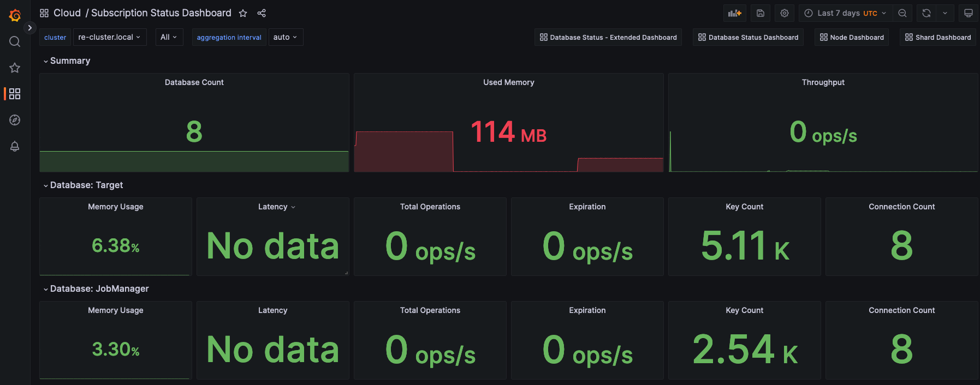
Task: Open Starred dashboards from sidebar
Action: pyautogui.click(x=15, y=68)
